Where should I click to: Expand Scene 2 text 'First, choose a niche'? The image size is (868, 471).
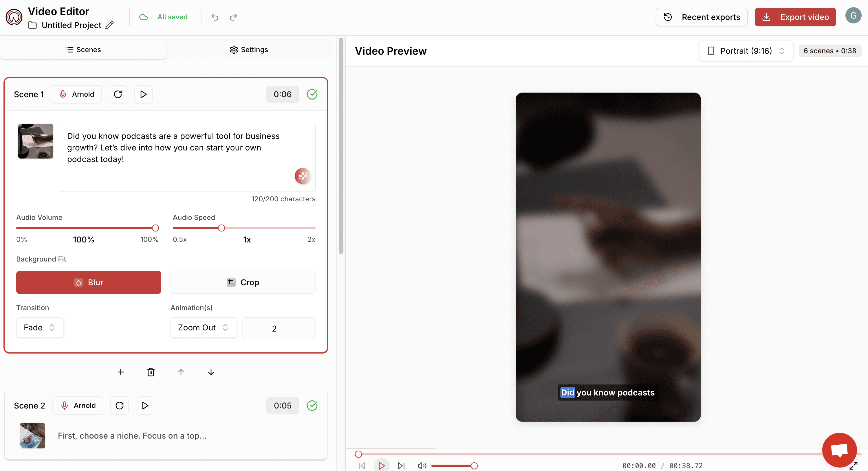coord(132,436)
